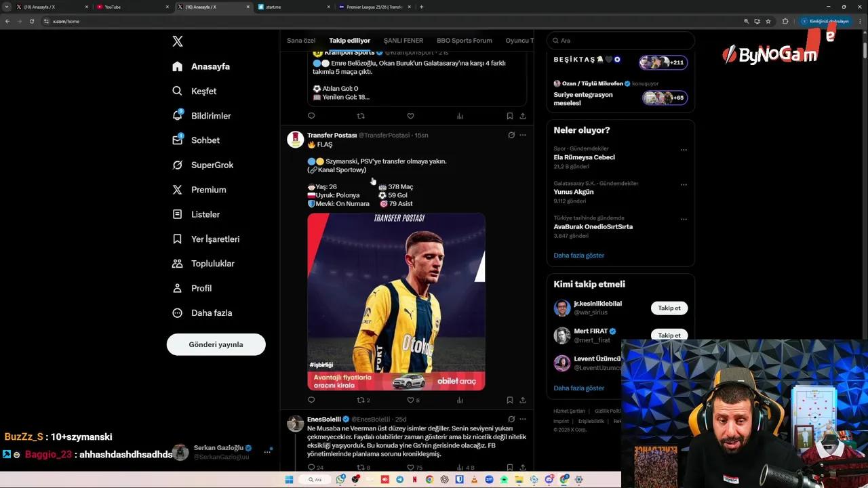Viewport: 868px width, 488px height.
Task: Open Transfer Postası profile avatar
Action: click(295, 140)
